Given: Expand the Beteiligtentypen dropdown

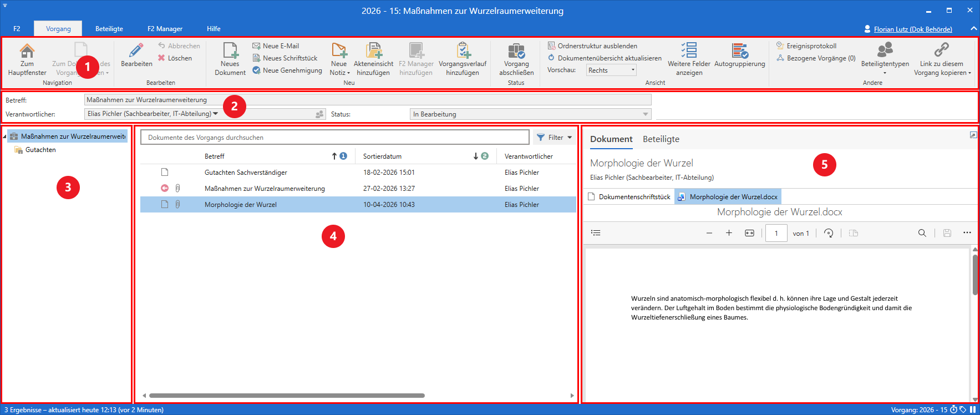Looking at the screenshot, I should [885, 59].
